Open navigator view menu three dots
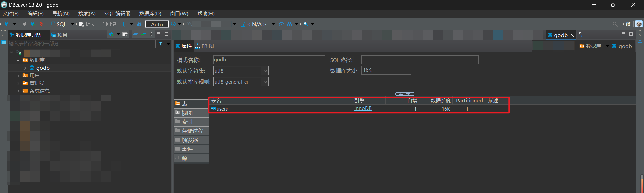This screenshot has height=193, width=644. click(151, 34)
